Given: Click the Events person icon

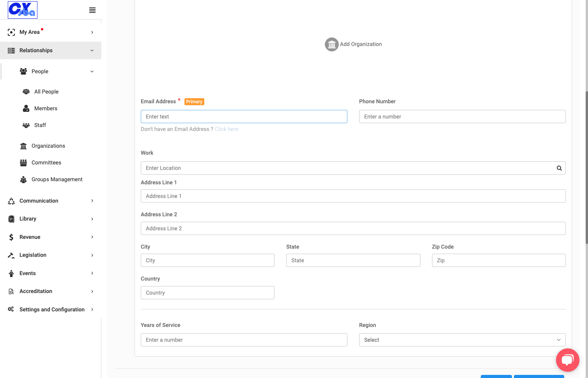Looking at the screenshot, I should click(x=11, y=273).
